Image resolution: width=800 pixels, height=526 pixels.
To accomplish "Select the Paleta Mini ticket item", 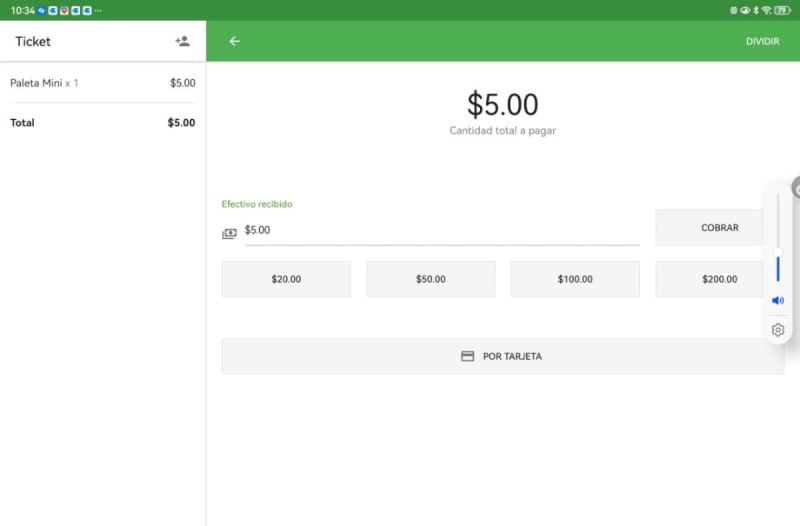I will (102, 83).
